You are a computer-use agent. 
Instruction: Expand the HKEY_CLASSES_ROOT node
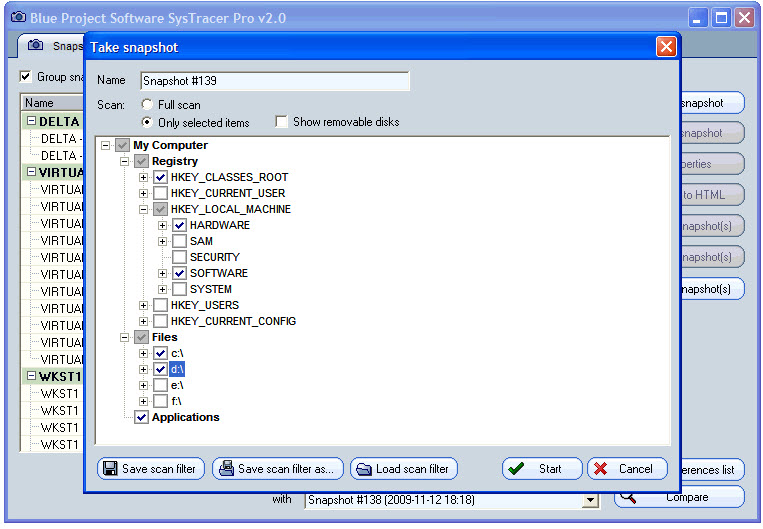(x=143, y=177)
